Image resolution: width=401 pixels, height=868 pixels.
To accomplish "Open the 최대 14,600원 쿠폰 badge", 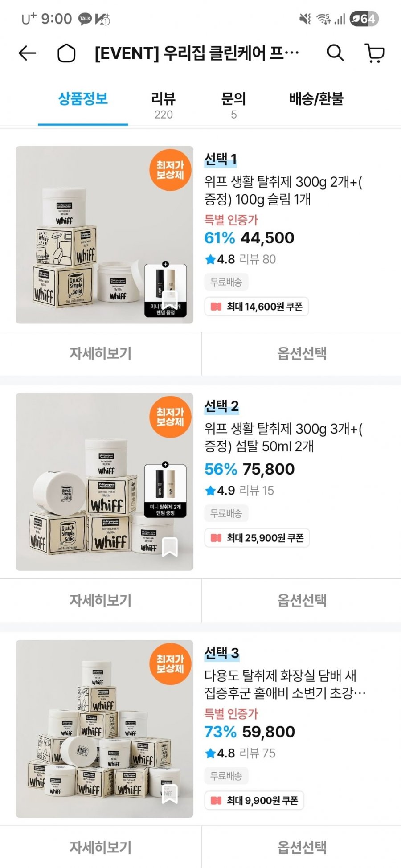I will click(257, 307).
